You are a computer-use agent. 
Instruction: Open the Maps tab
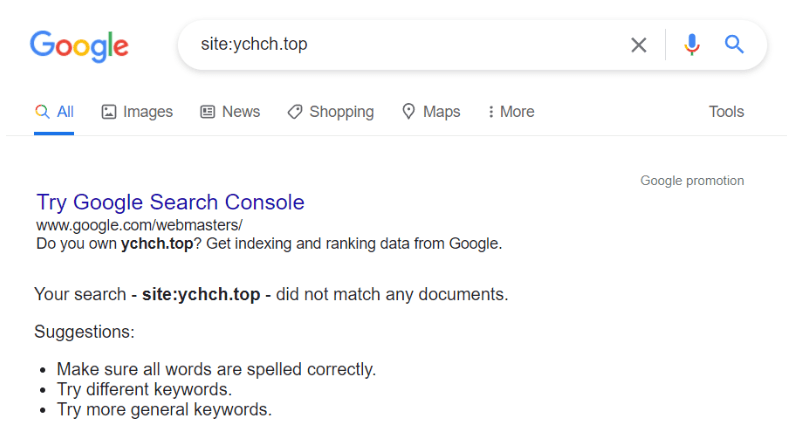point(431,111)
